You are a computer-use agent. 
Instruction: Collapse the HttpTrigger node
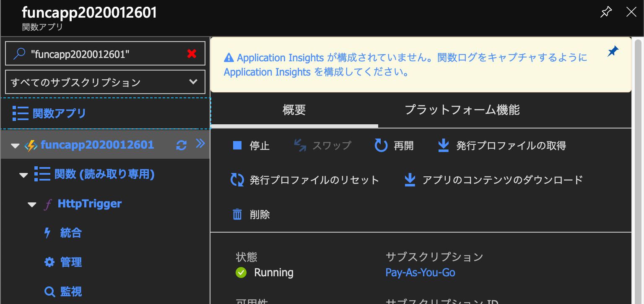[32, 204]
